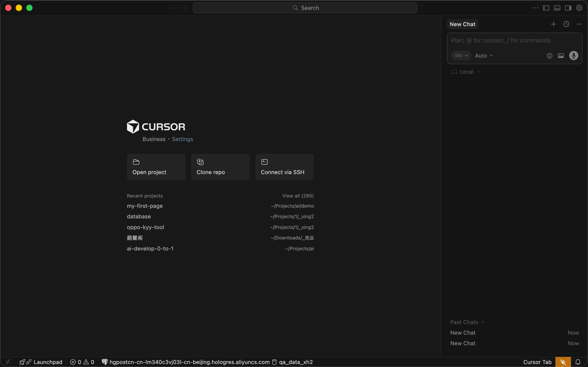The image size is (588, 367).
Task: Toggle the primary sidebar visibility
Action: tap(546, 8)
